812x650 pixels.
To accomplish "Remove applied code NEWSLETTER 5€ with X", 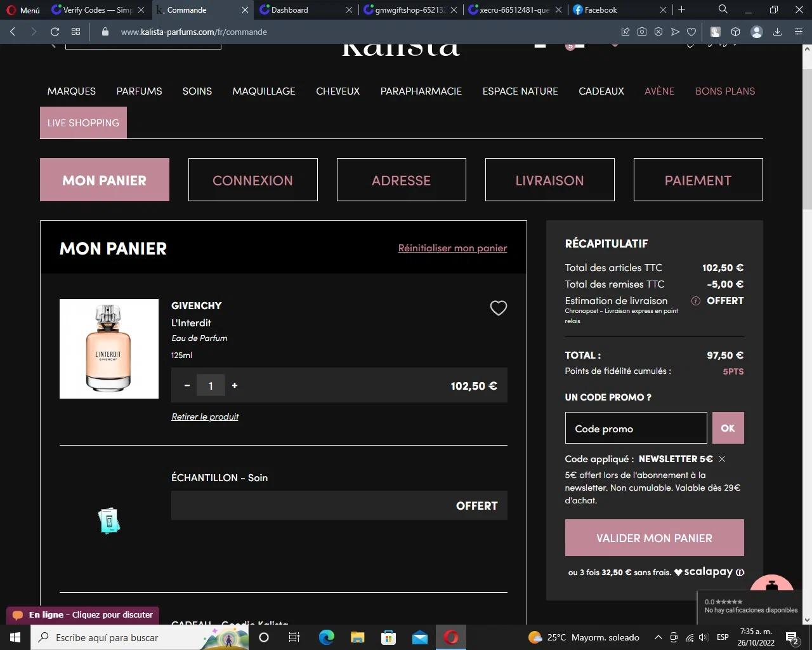I will 722,459.
